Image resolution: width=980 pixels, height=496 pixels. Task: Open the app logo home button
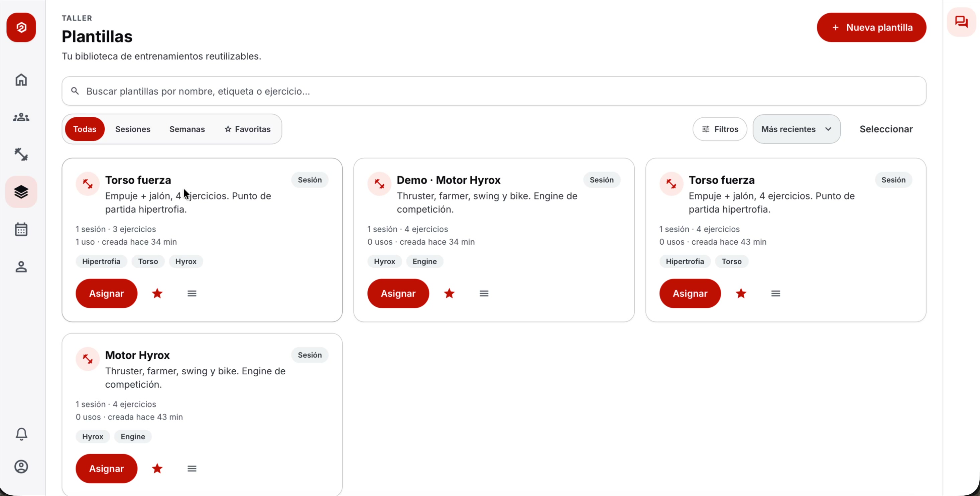pyautogui.click(x=21, y=27)
